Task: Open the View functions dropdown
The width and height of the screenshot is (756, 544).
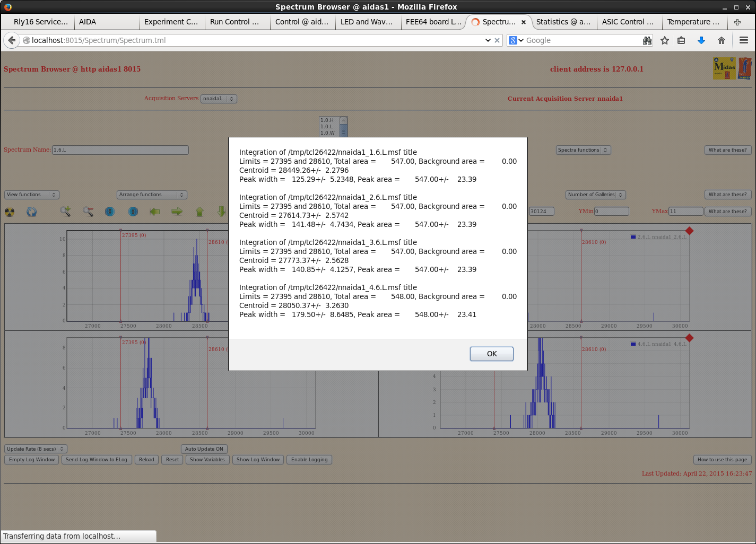Action: (x=32, y=195)
